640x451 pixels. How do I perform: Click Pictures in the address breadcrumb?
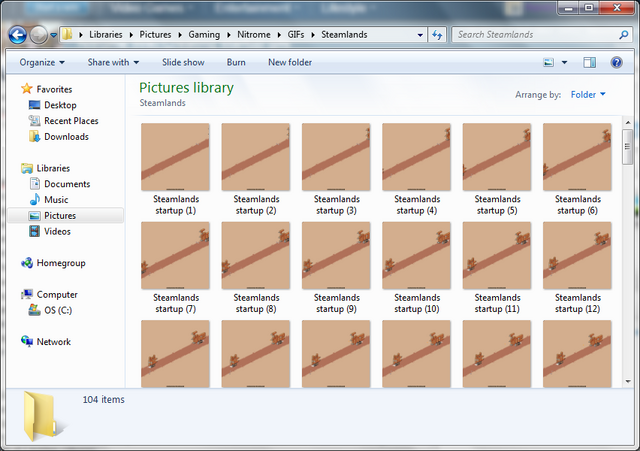[x=156, y=35]
